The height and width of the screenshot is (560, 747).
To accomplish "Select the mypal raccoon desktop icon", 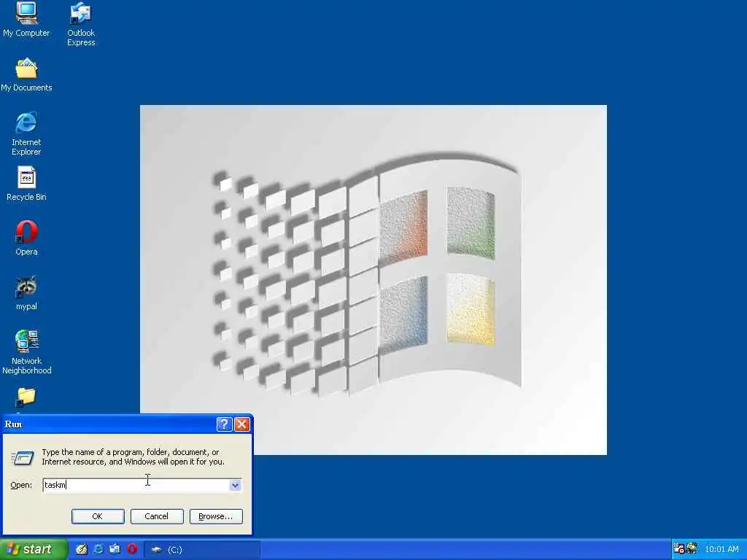I will click(26, 293).
